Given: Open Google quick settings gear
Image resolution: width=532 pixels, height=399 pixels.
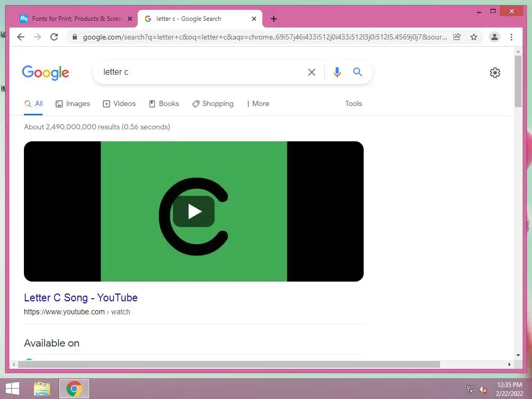Looking at the screenshot, I should [495, 73].
